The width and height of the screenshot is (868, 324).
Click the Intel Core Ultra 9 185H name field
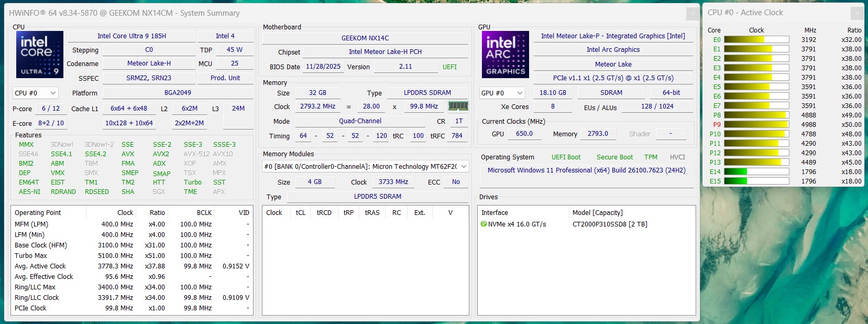(x=131, y=36)
